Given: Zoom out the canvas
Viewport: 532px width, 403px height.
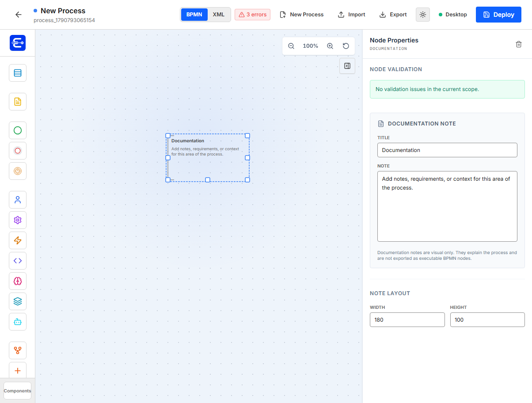Looking at the screenshot, I should tap(291, 46).
